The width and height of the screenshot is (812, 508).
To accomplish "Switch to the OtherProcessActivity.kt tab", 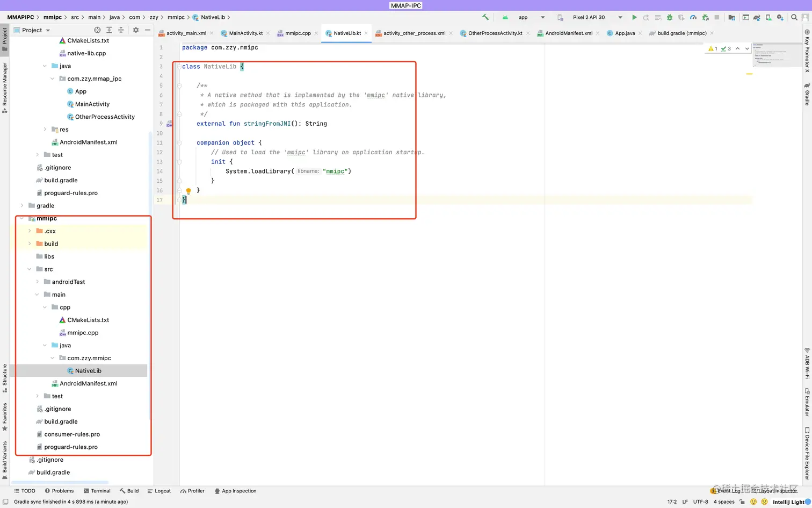I will pos(495,33).
